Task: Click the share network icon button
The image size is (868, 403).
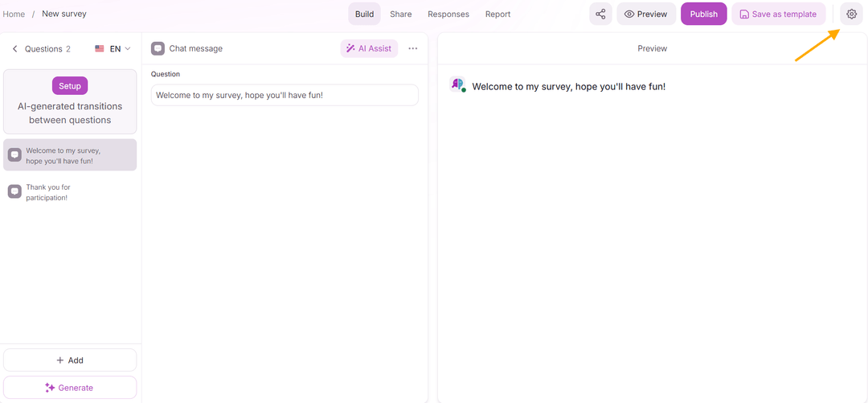Action: [600, 14]
